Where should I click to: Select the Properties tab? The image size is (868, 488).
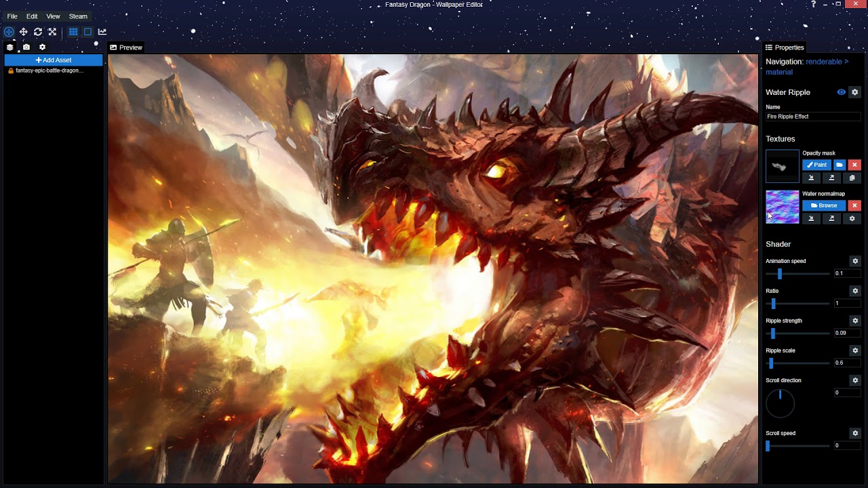coord(785,47)
